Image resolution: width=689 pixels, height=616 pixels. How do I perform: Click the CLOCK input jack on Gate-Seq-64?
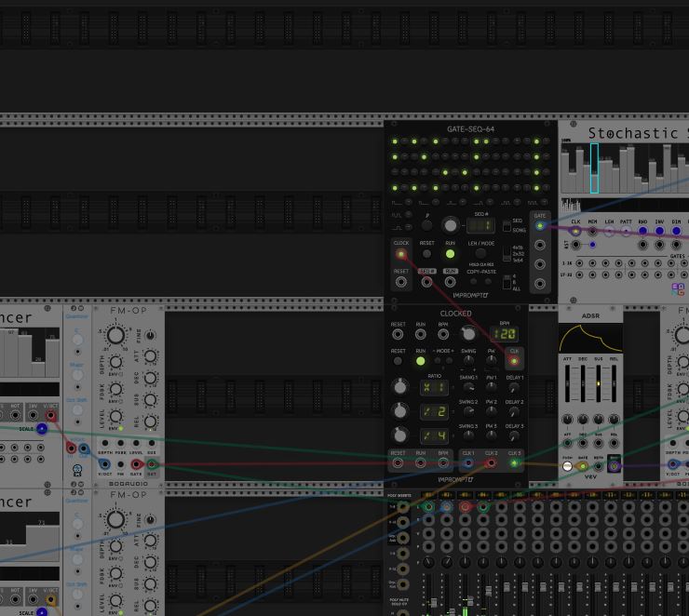tap(400, 254)
